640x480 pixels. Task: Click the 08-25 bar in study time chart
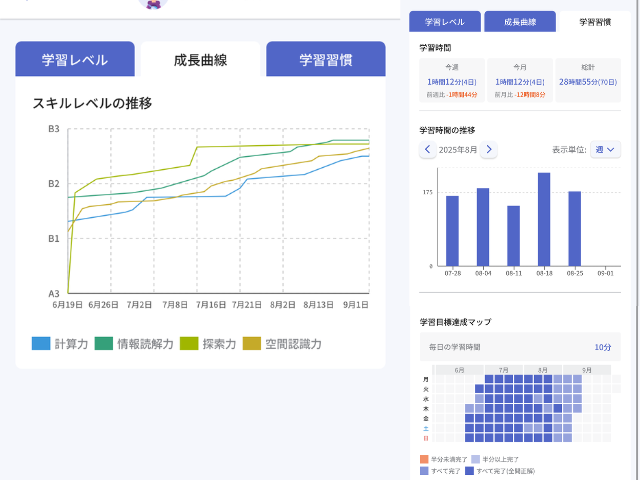pos(575,229)
